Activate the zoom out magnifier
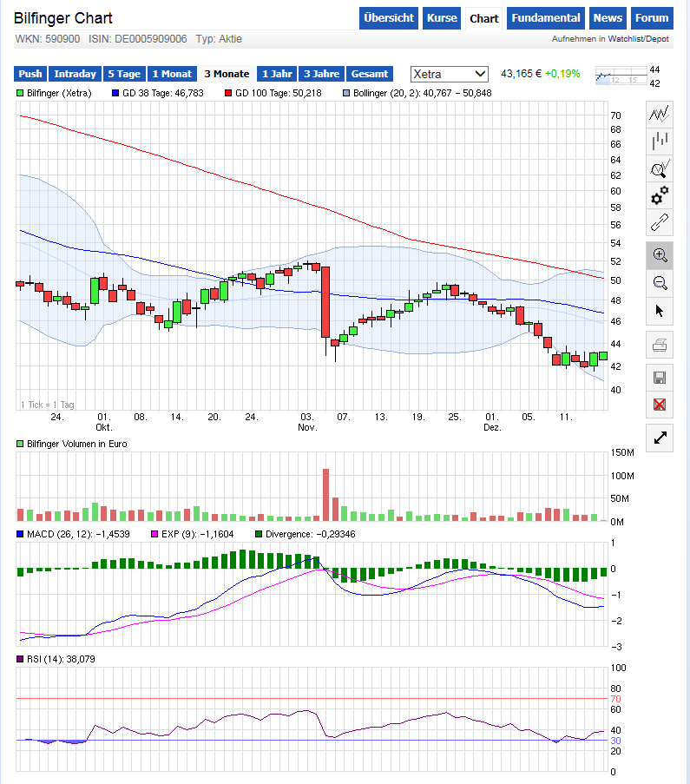This screenshot has width=690, height=784. click(659, 283)
